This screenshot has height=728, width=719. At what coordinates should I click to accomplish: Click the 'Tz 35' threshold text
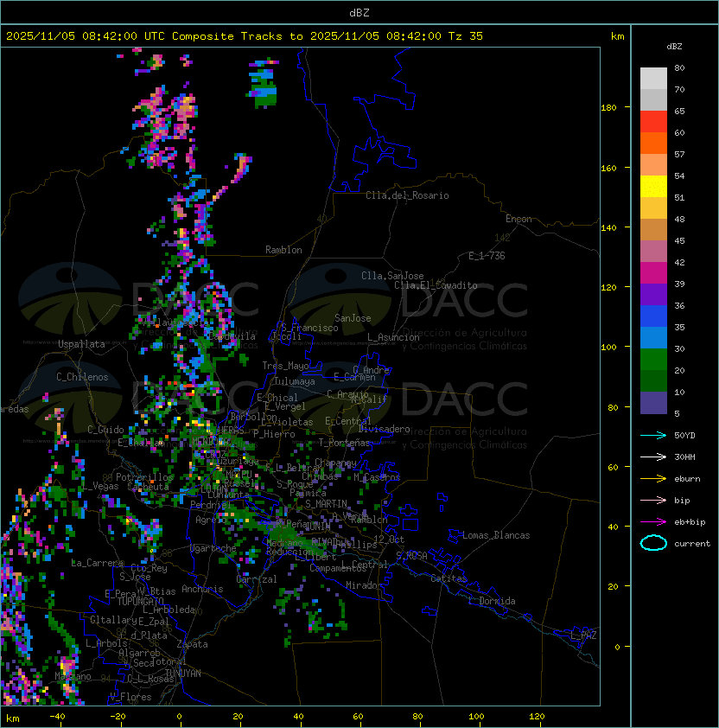[x=466, y=36]
